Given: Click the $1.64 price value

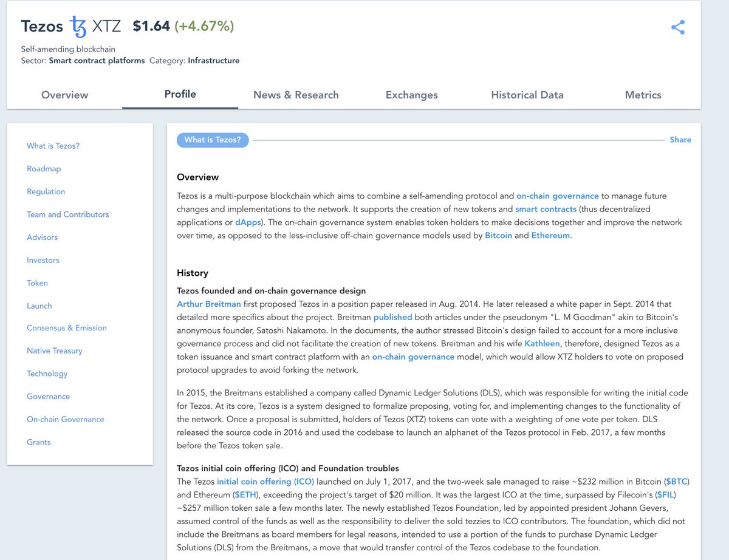Looking at the screenshot, I should tap(151, 27).
